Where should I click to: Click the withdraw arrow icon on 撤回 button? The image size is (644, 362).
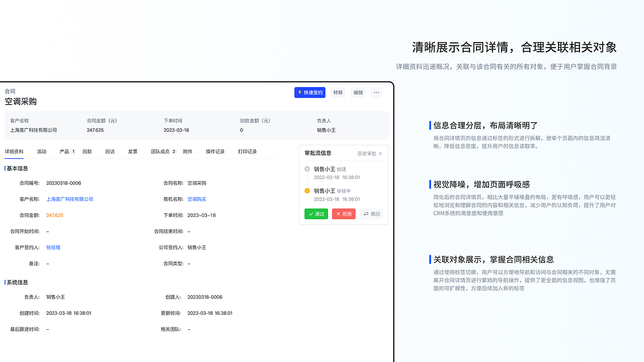[366, 214]
